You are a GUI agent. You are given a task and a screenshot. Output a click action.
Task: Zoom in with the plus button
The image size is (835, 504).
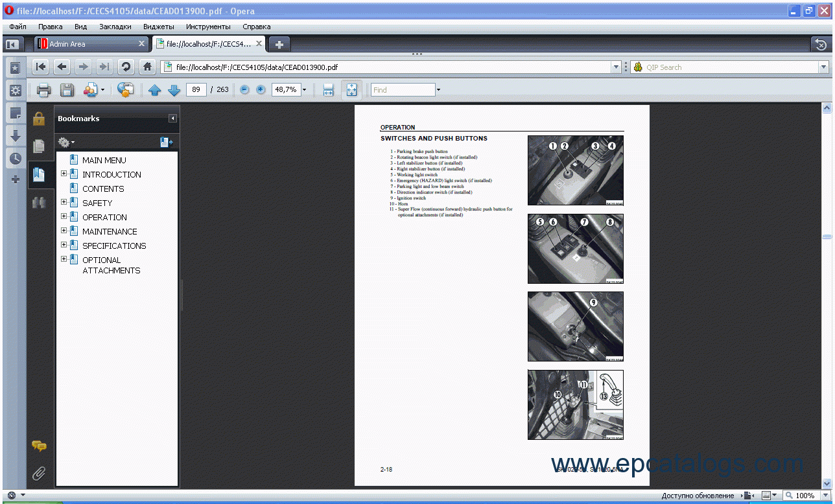(x=261, y=90)
